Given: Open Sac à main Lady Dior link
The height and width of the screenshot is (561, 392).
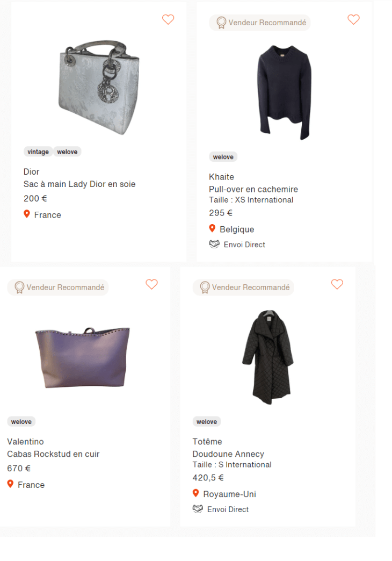Looking at the screenshot, I should click(79, 184).
